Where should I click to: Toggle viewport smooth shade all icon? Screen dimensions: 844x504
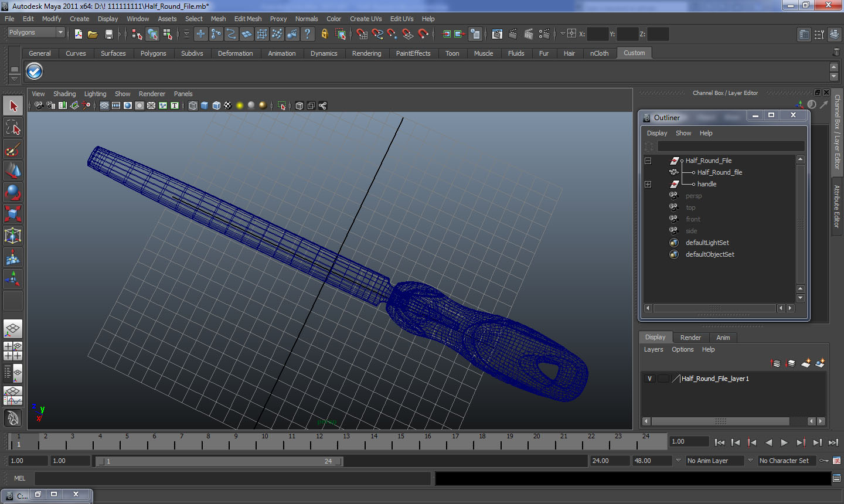tap(205, 105)
